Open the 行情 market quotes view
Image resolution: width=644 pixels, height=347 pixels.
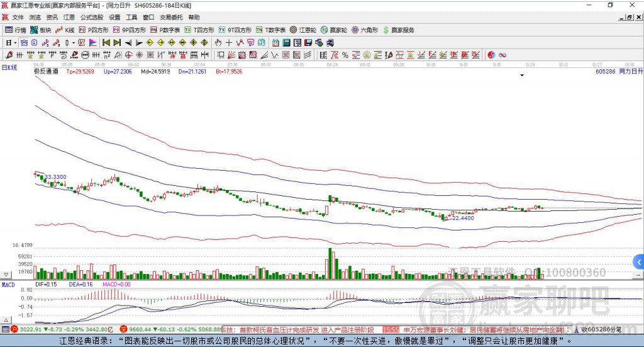[16, 30]
